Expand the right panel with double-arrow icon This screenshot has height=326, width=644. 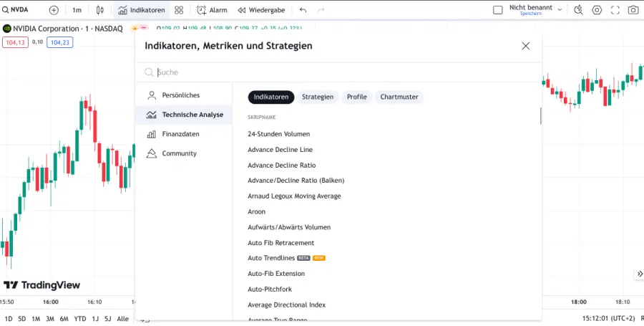pos(640,274)
